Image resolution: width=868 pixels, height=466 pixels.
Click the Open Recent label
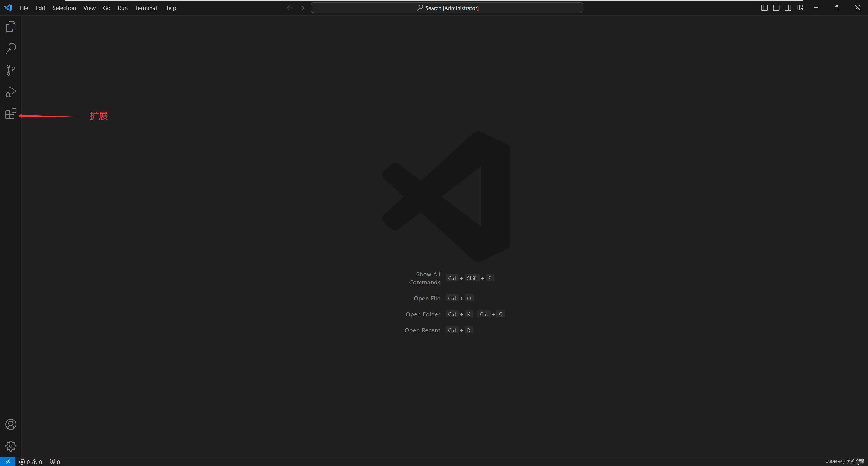click(x=422, y=330)
